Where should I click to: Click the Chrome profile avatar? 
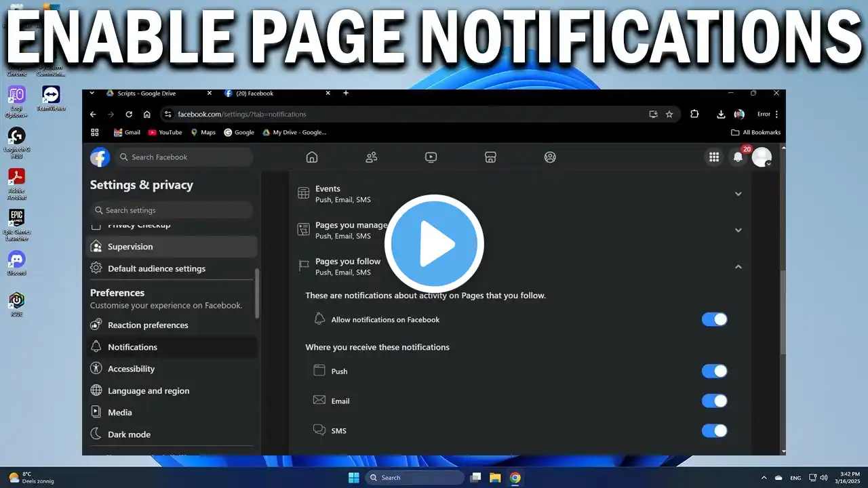[739, 115]
